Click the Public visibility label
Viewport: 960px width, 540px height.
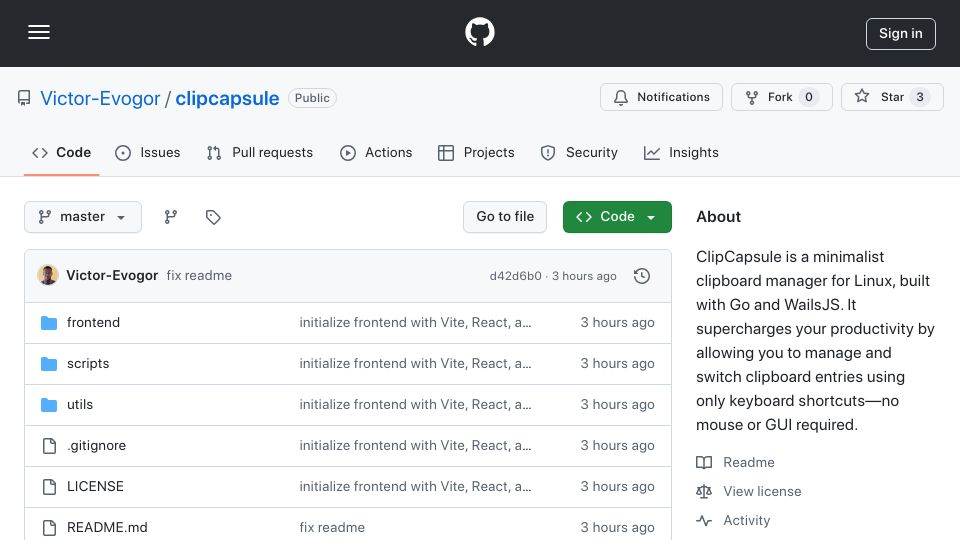312,98
